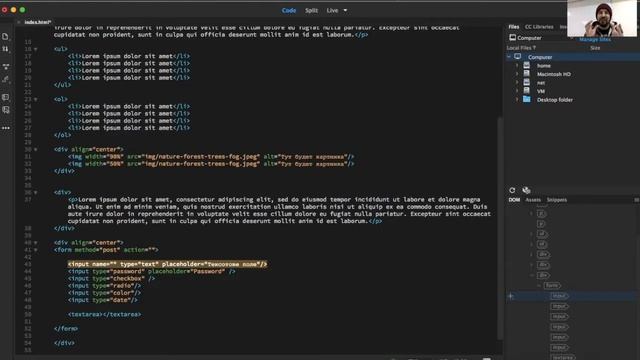Select the form node in DOM panel
The width and height of the screenshot is (640, 360).
click(552, 286)
